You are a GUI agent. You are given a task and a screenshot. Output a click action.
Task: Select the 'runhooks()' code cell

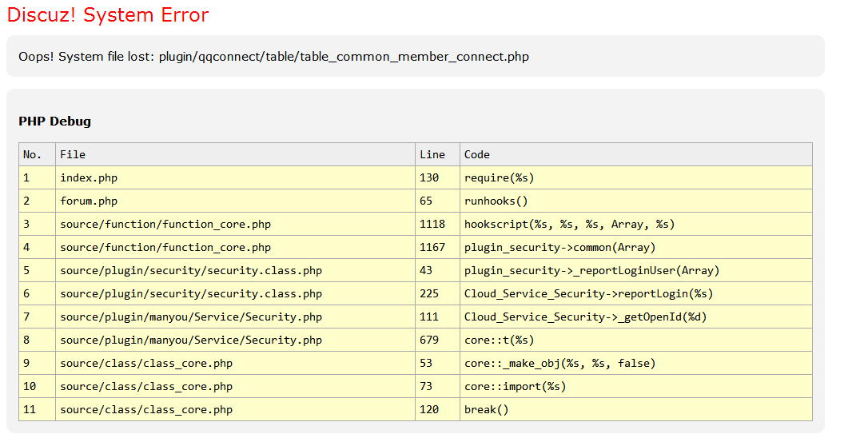[x=636, y=201]
